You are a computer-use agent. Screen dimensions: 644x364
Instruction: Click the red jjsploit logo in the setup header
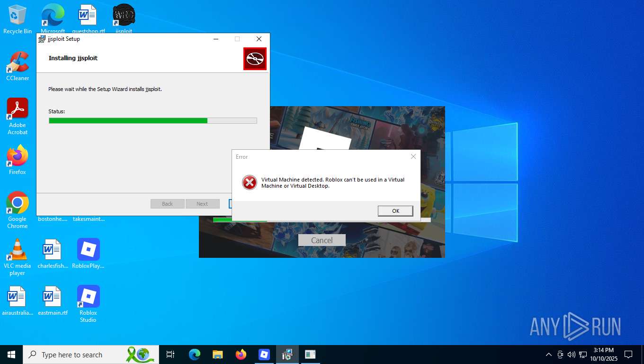pos(255,59)
